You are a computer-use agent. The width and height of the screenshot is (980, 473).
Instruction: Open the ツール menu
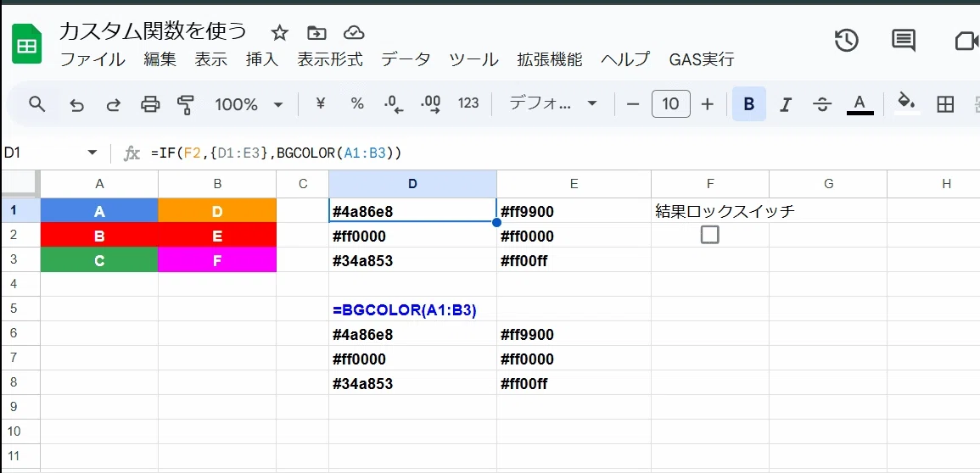pyautogui.click(x=473, y=60)
